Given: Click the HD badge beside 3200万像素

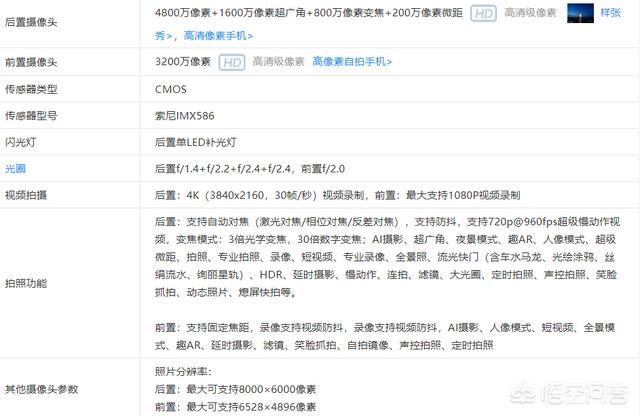Looking at the screenshot, I should pyautogui.click(x=232, y=62).
